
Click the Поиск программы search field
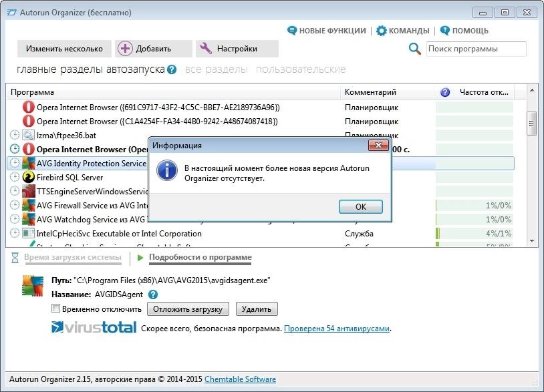tap(476, 49)
